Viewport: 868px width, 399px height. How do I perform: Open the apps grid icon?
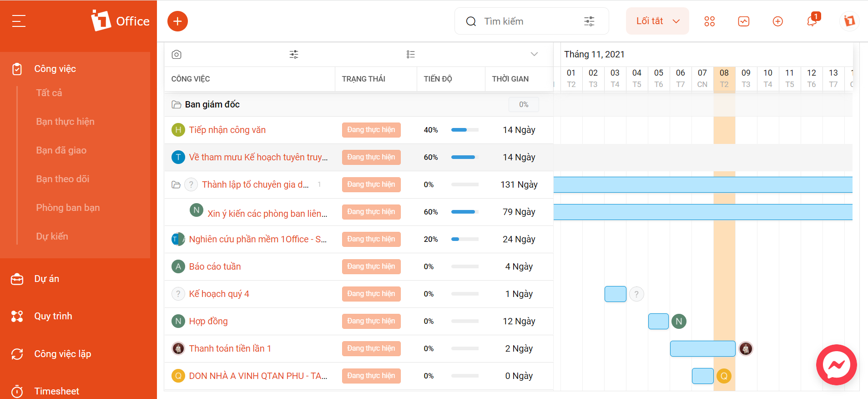709,21
